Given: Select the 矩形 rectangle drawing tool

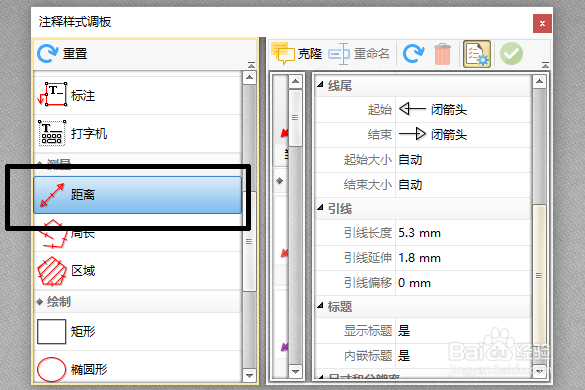Looking at the screenshot, I should (138, 331).
